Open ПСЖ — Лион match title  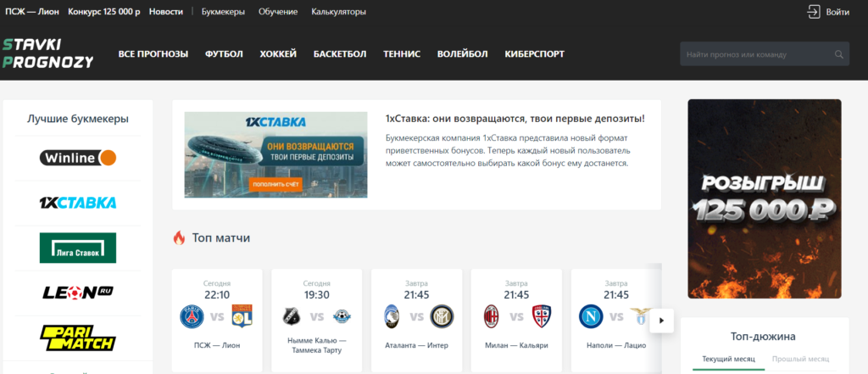click(217, 345)
